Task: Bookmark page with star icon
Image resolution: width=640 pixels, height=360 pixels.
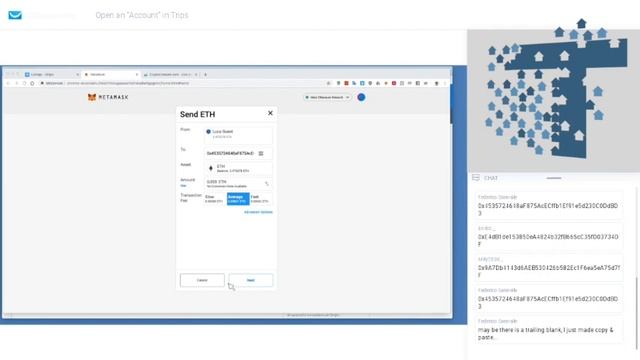Action: 329,83
